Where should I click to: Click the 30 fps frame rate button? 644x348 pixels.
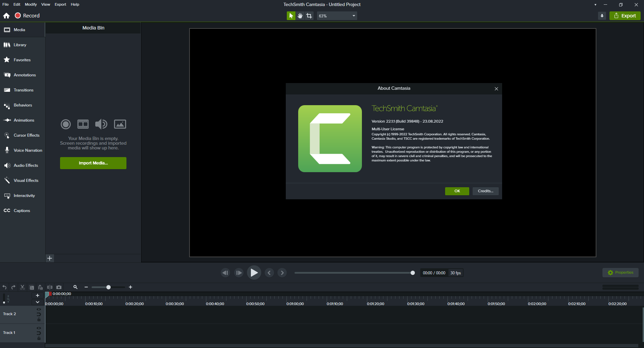(455, 273)
